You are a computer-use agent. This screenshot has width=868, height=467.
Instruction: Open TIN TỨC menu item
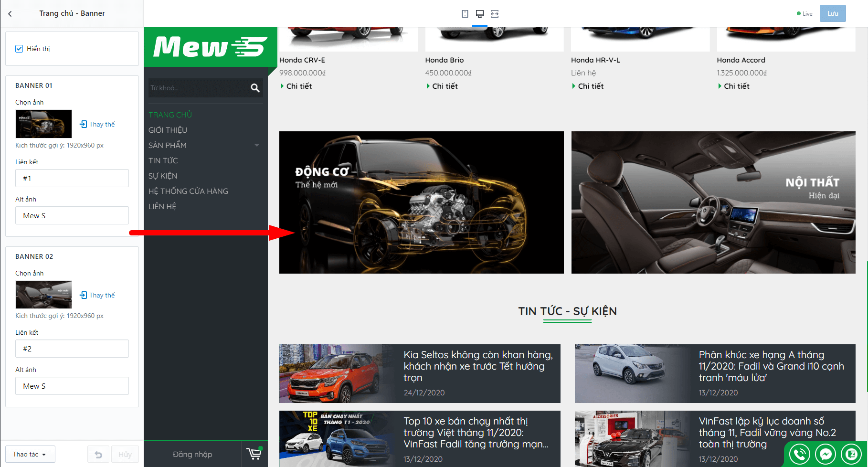(x=163, y=160)
